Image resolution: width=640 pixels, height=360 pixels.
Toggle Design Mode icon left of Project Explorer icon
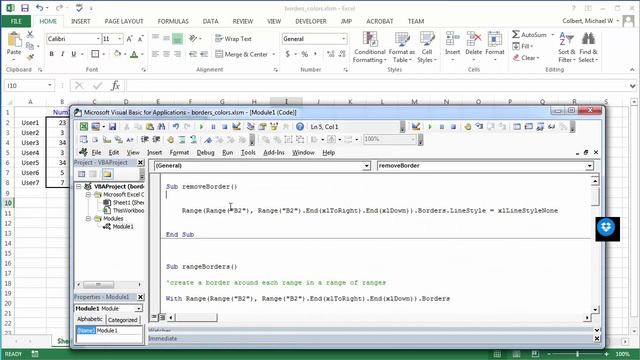tap(236, 127)
